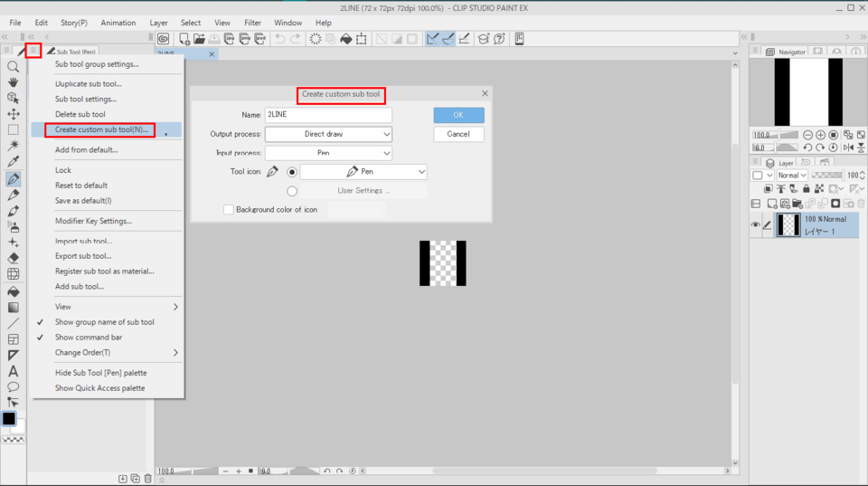Open the Filter menu

[x=252, y=23]
